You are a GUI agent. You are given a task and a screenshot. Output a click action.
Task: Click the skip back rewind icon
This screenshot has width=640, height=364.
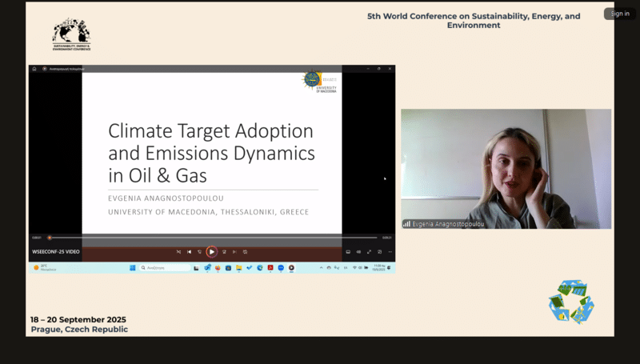(x=200, y=252)
